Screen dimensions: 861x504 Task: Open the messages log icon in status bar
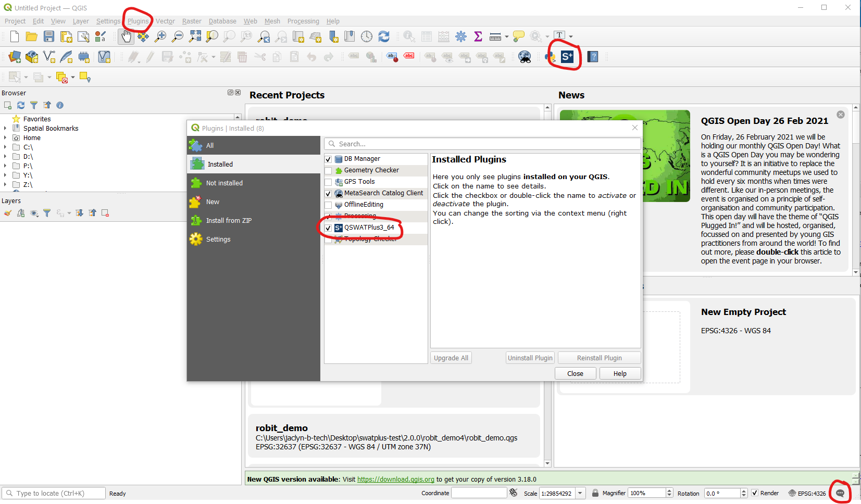840,493
